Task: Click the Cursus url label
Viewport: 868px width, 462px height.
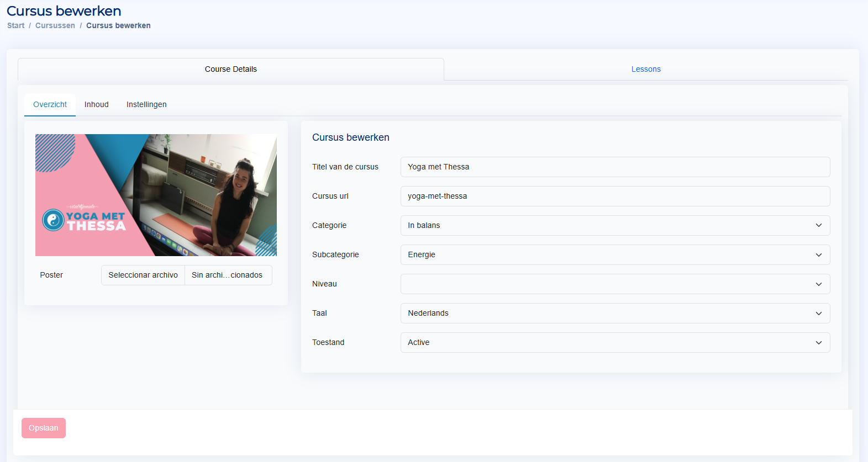Action: click(330, 196)
